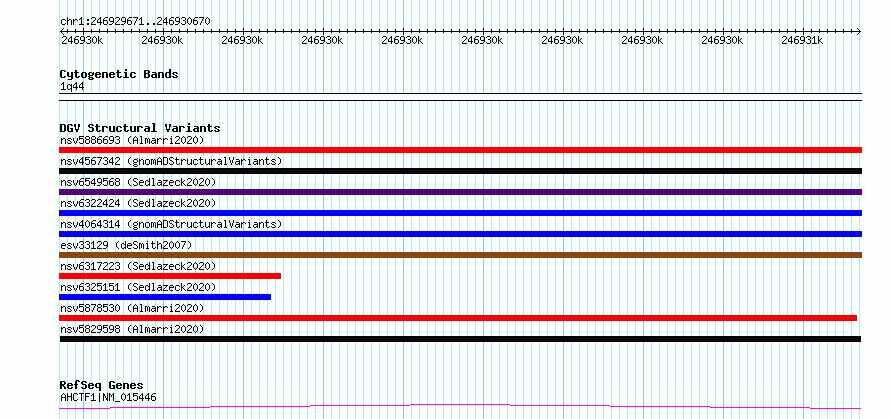Select the esv33129 (deSmith2007) label
This screenshot has height=419, width=890.
[126, 245]
